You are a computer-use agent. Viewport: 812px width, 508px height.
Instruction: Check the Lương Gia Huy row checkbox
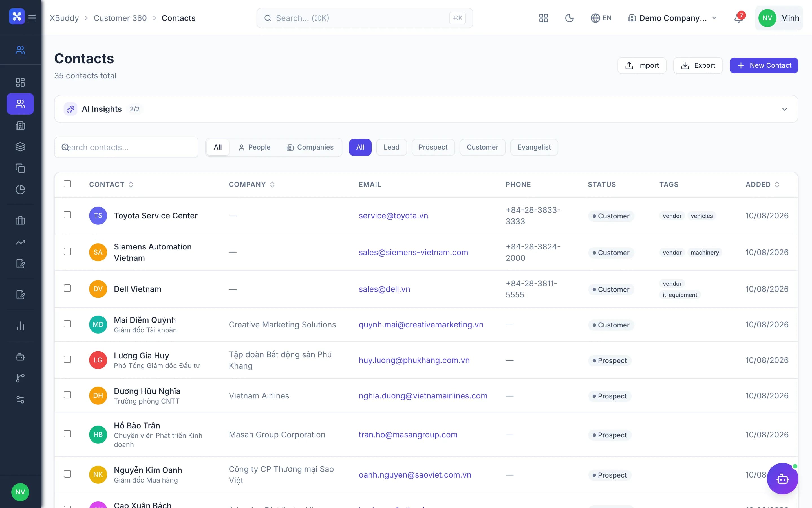(67, 359)
